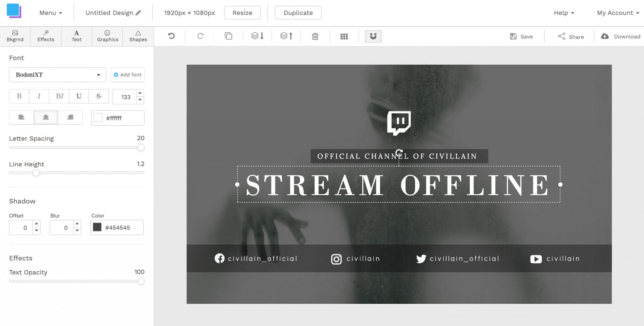Viewport: 644px width, 326px height.
Task: Toggle italic formatting on text
Action: point(39,96)
